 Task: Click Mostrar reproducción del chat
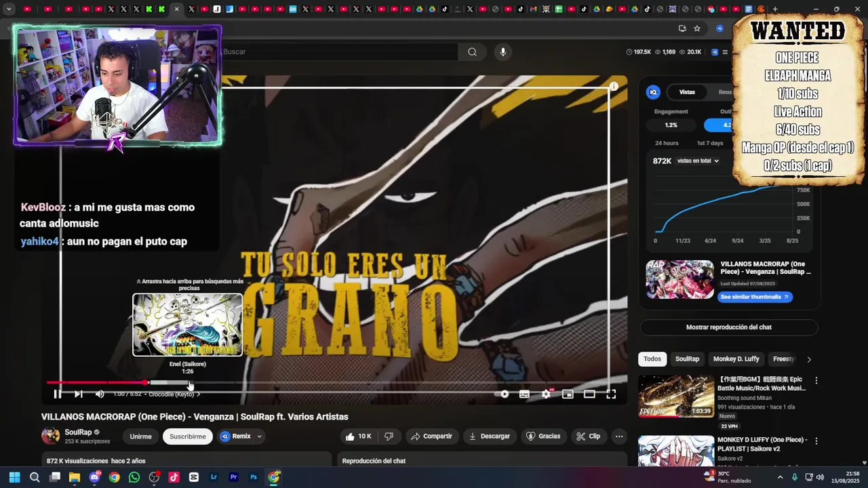(729, 327)
